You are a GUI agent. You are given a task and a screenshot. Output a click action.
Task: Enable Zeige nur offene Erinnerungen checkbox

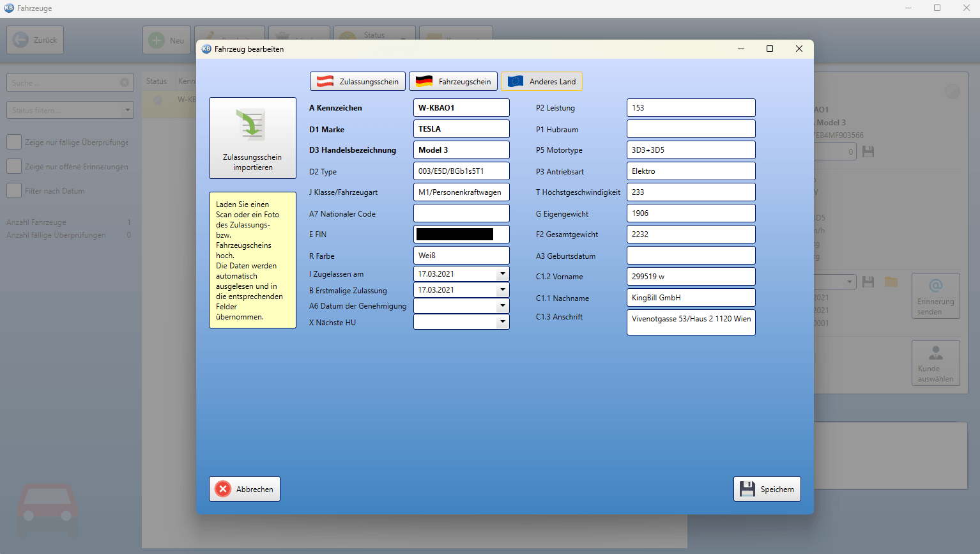[14, 166]
